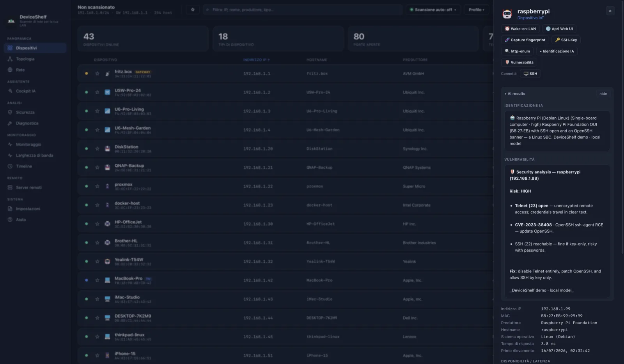The height and width of the screenshot is (364, 624).
Task: Star the QNAP-Backup device
Action: tap(97, 168)
